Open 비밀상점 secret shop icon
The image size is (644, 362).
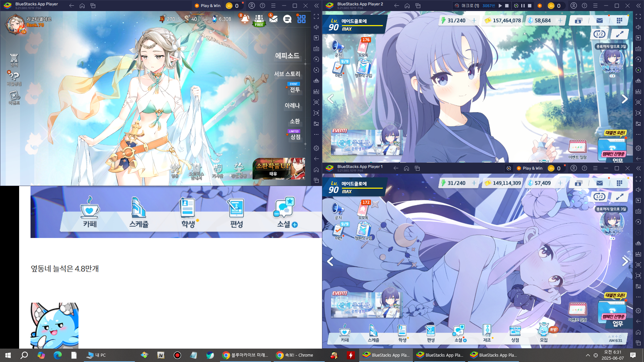[x=14, y=78]
